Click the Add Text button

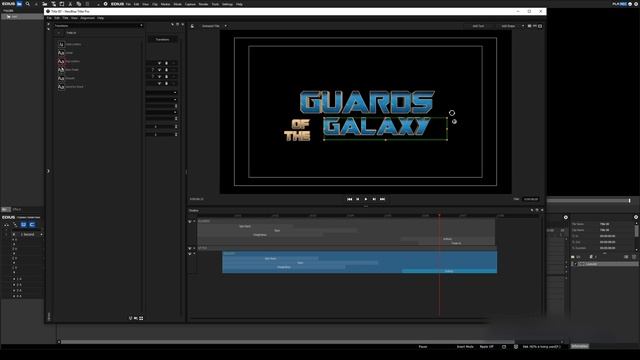(x=478, y=26)
